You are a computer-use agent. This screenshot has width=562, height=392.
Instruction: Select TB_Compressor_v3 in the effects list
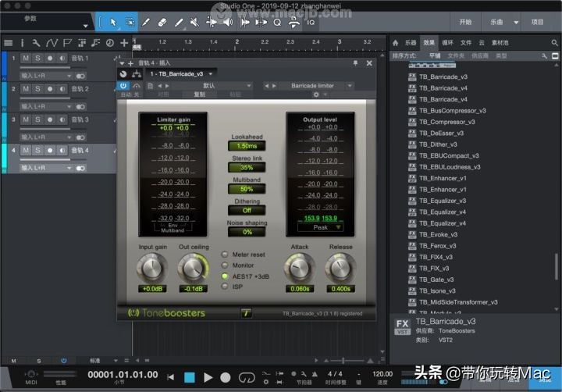point(446,122)
